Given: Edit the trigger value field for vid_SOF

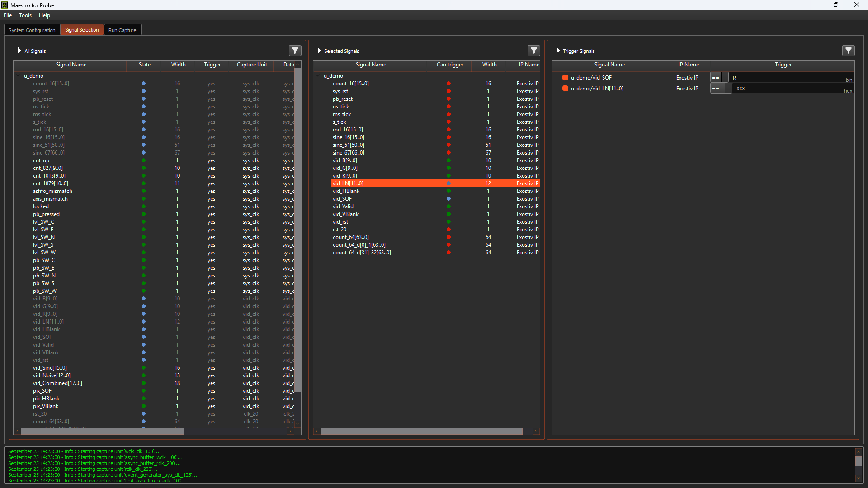Looking at the screenshot, I should (791, 78).
